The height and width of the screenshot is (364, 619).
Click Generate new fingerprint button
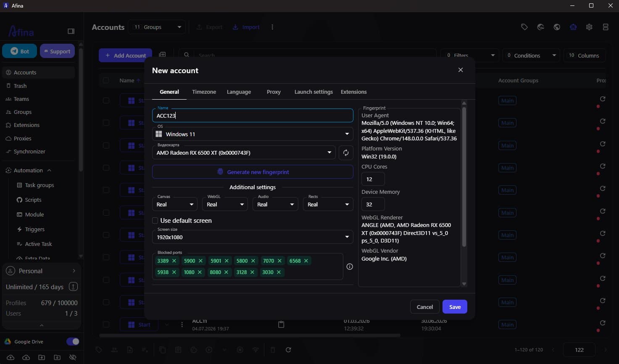click(253, 172)
